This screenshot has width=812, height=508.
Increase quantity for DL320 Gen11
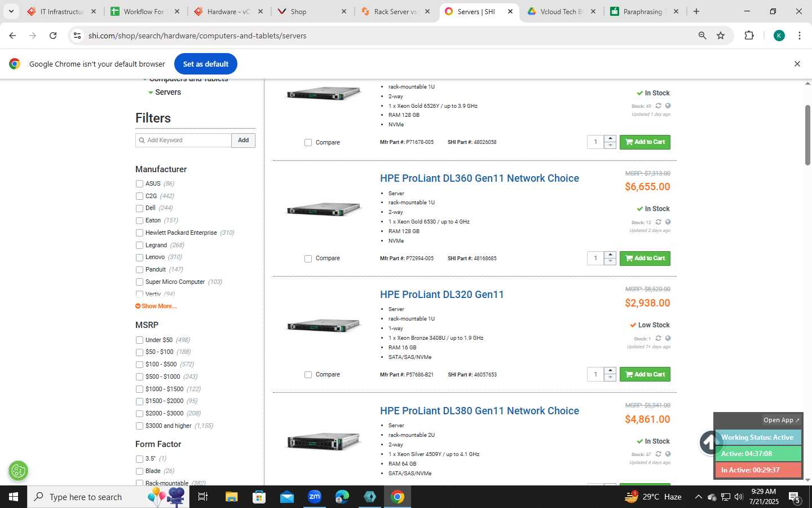coord(610,371)
